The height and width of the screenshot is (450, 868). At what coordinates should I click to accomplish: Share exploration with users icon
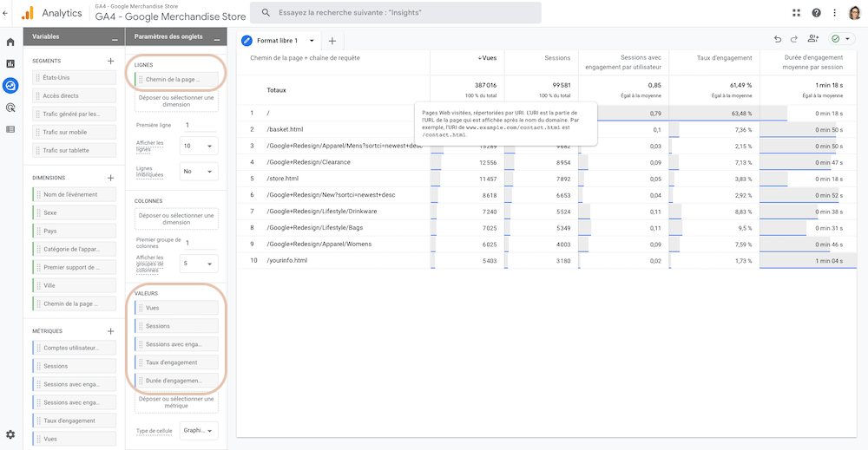(812, 39)
